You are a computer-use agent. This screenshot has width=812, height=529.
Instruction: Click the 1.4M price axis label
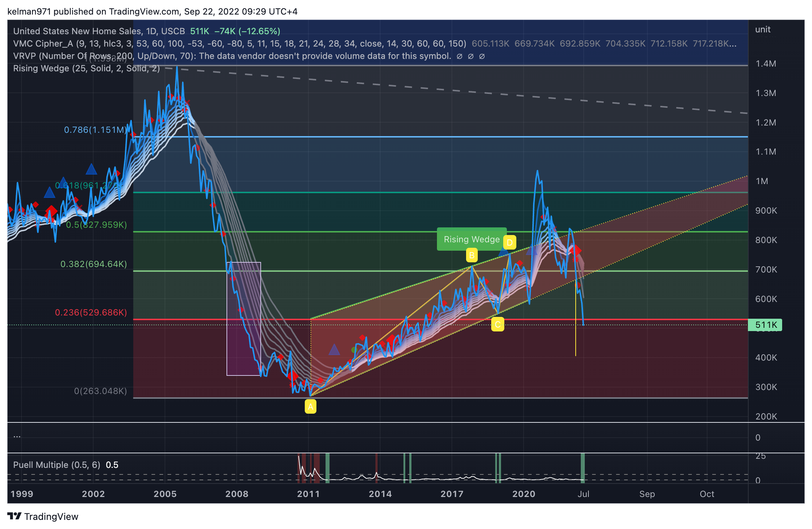[x=766, y=64]
